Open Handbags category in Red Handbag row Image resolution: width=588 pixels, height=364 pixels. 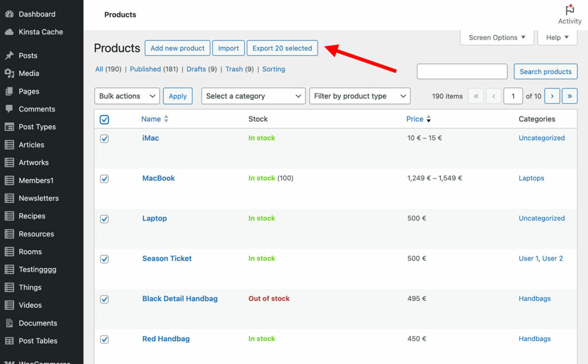pos(535,339)
